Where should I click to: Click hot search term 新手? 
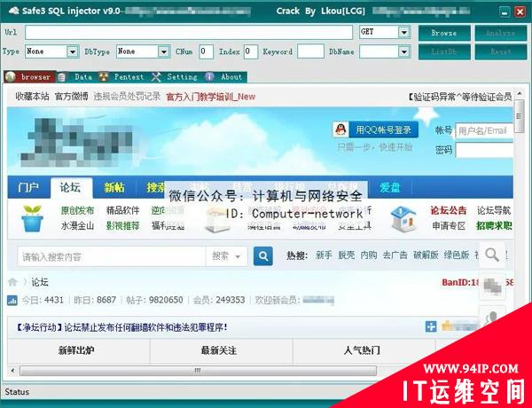tap(324, 255)
